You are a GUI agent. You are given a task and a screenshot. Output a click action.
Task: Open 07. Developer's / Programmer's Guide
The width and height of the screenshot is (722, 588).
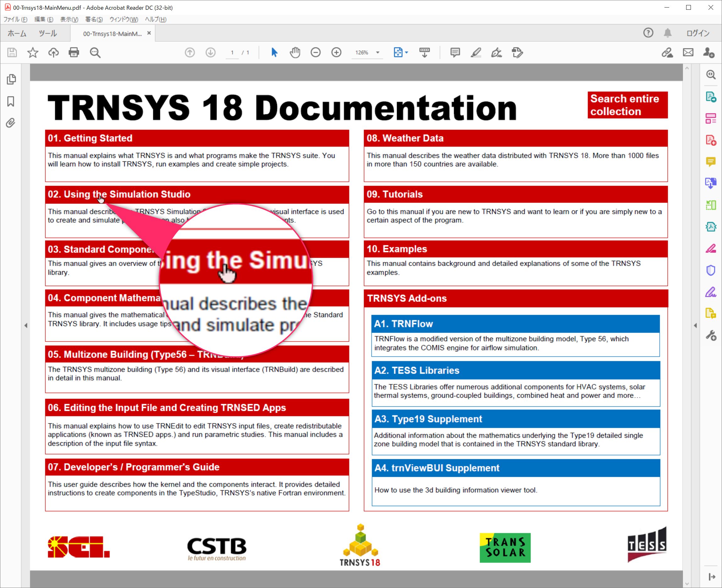pyautogui.click(x=197, y=467)
